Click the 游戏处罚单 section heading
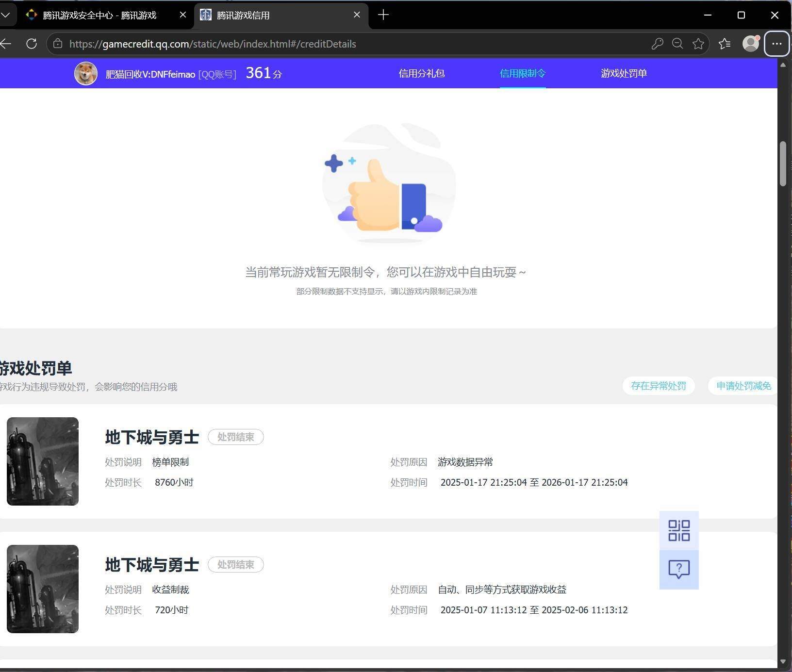Viewport: 792px width, 672px height. pos(36,368)
